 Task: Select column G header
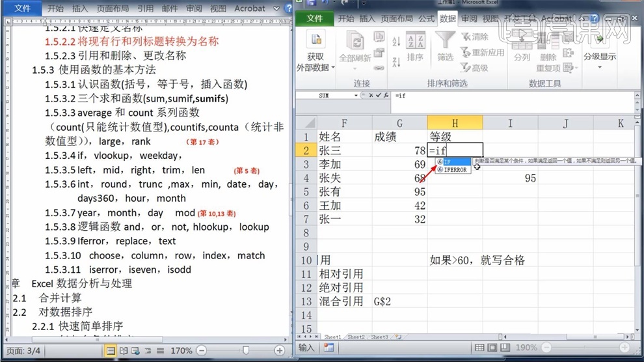399,123
